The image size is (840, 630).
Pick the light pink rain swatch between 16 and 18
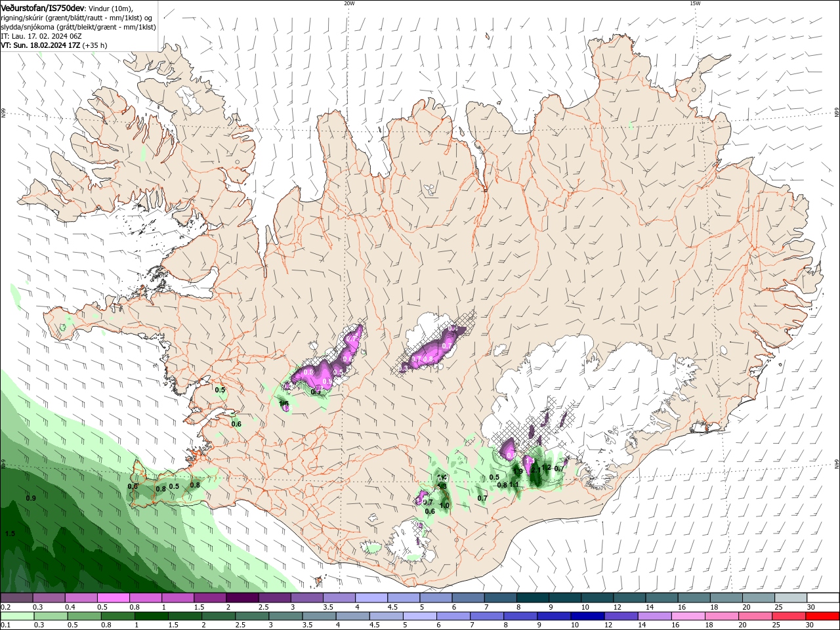[687, 616]
